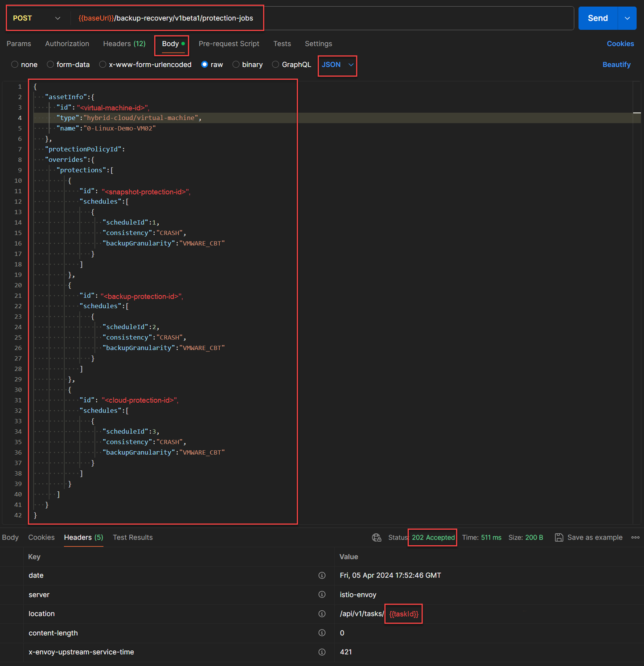The image size is (644, 666).
Task: Click Beautify to format the JSON
Action: [616, 65]
